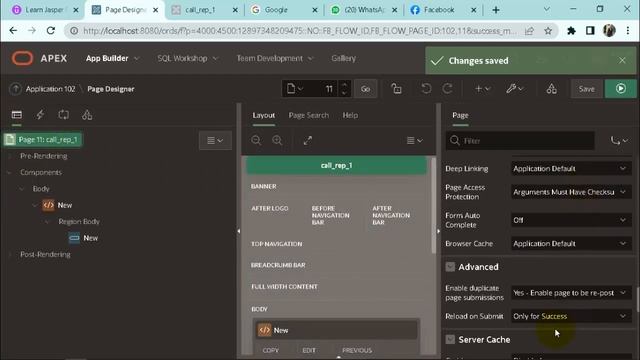Open the SQL Workshop menu

(x=187, y=58)
